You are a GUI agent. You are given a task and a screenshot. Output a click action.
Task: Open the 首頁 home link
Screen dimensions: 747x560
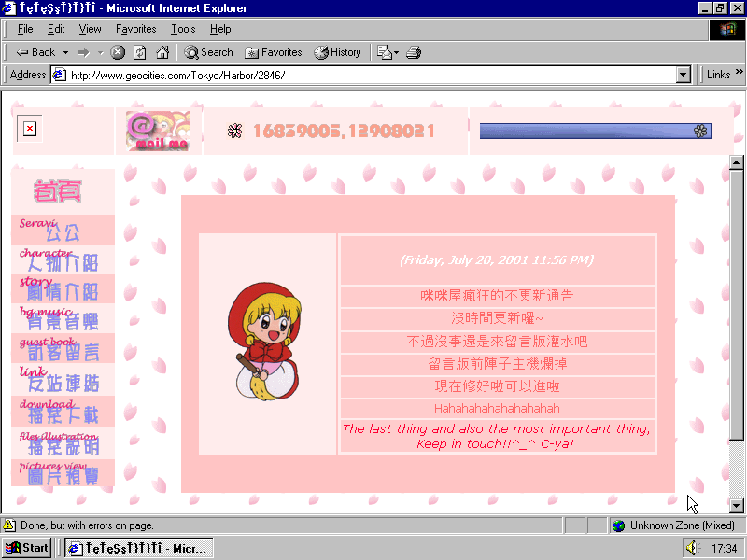58,191
